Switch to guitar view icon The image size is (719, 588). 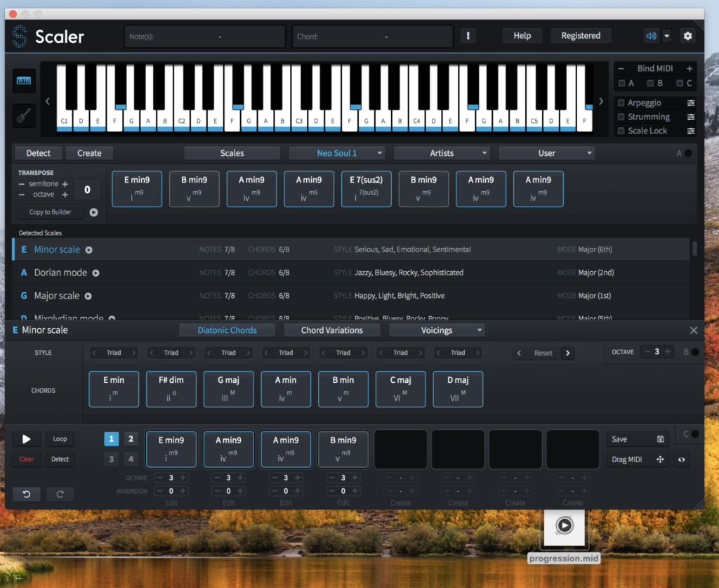[x=24, y=115]
